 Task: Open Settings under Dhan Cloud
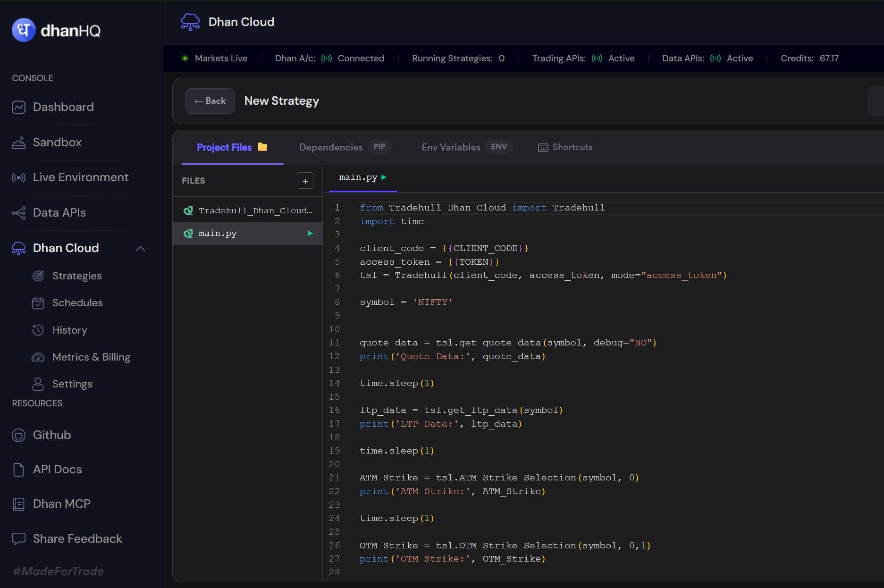(x=72, y=384)
